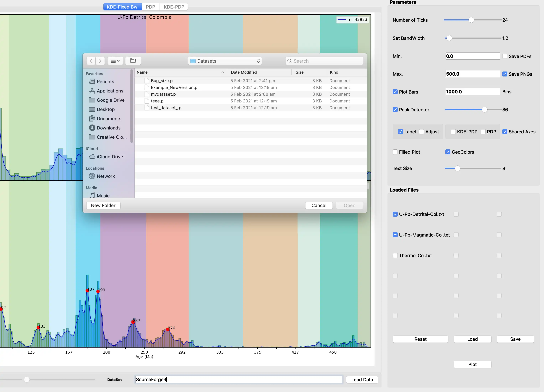Open Downloads from the Favorites sidebar

tap(108, 128)
